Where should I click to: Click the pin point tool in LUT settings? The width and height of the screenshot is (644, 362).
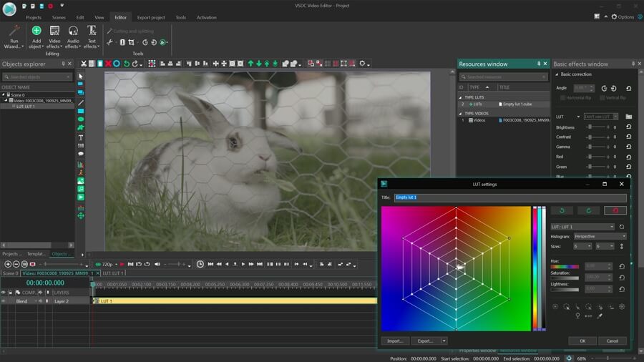[x=577, y=316]
